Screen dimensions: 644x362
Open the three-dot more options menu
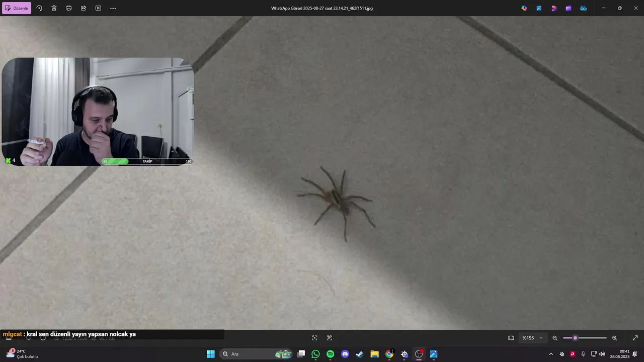[x=113, y=8]
